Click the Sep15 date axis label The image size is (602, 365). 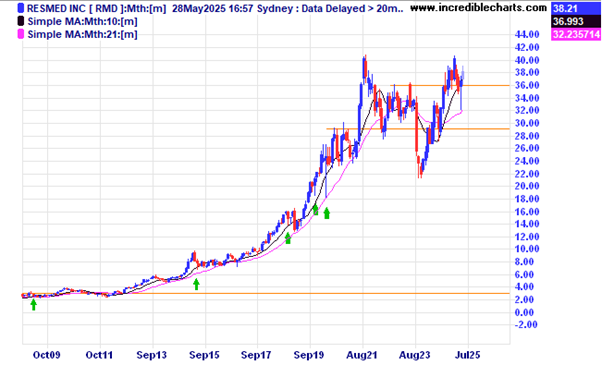[x=204, y=355]
